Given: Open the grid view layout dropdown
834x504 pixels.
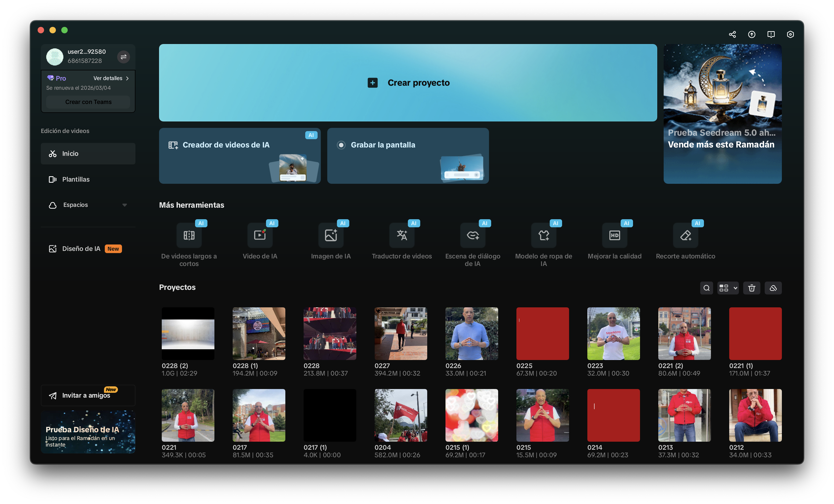Looking at the screenshot, I should click(728, 288).
